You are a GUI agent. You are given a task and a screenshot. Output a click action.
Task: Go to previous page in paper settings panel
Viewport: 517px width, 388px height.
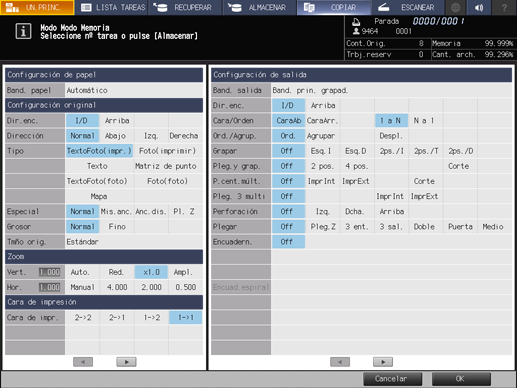click(x=83, y=362)
